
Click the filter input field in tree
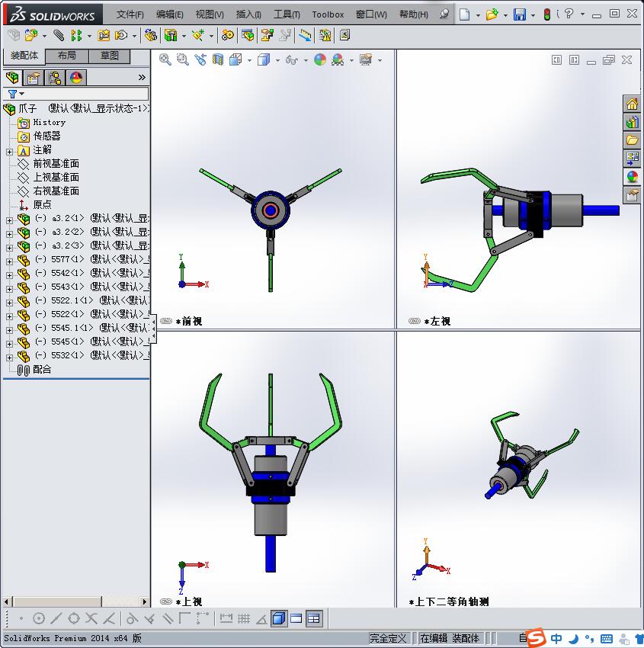86,94
